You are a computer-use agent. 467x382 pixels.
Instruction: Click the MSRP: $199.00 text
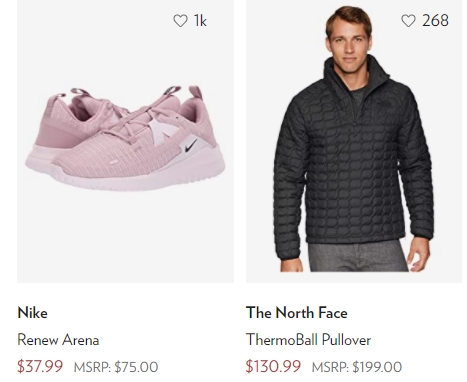(x=357, y=367)
